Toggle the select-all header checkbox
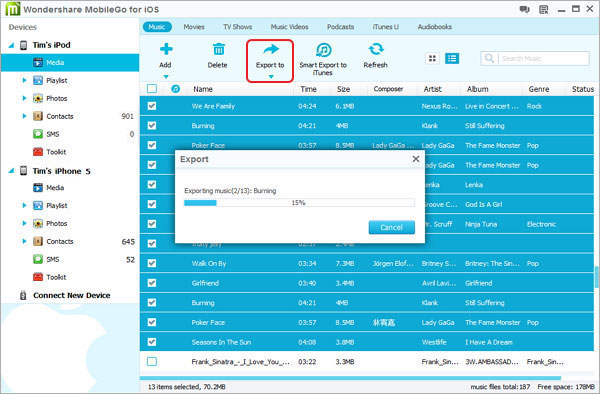600x394 pixels. [152, 89]
